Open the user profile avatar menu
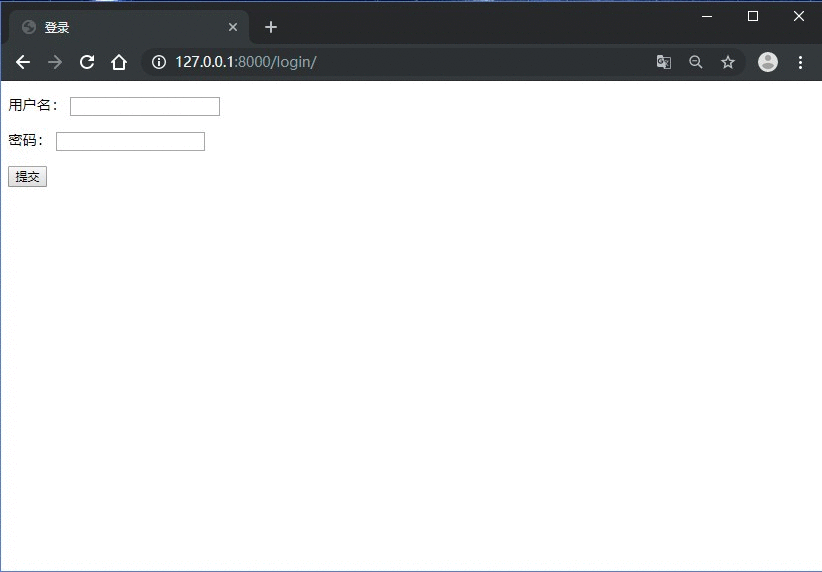The height and width of the screenshot is (572, 822). tap(768, 62)
